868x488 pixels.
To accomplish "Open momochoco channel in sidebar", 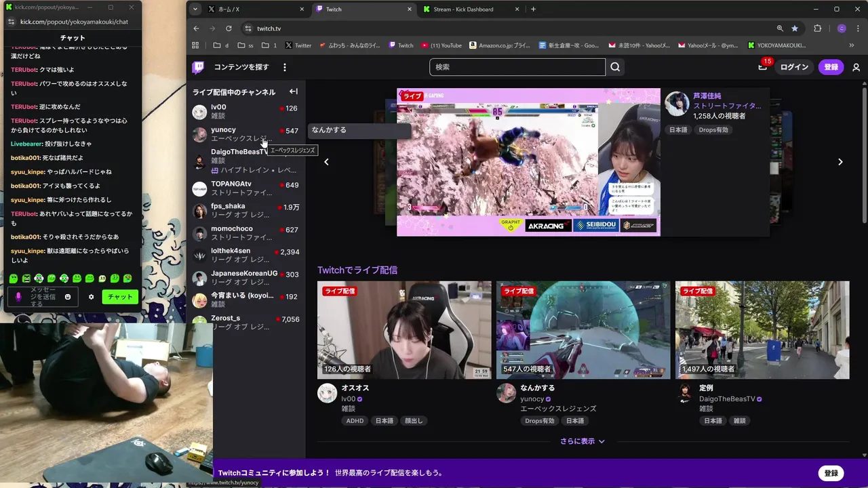I will click(246, 233).
